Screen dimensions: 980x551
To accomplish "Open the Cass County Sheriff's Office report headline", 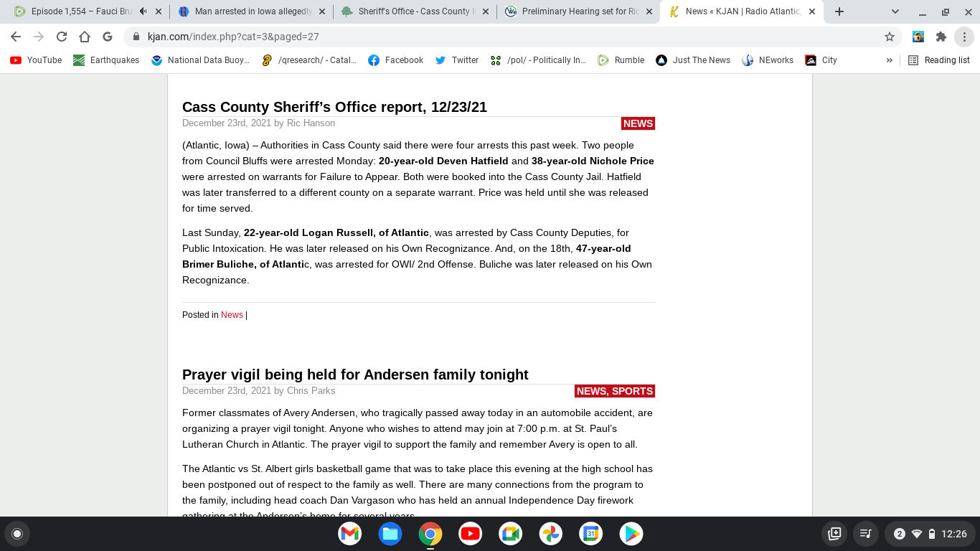I will pyautogui.click(x=334, y=107).
